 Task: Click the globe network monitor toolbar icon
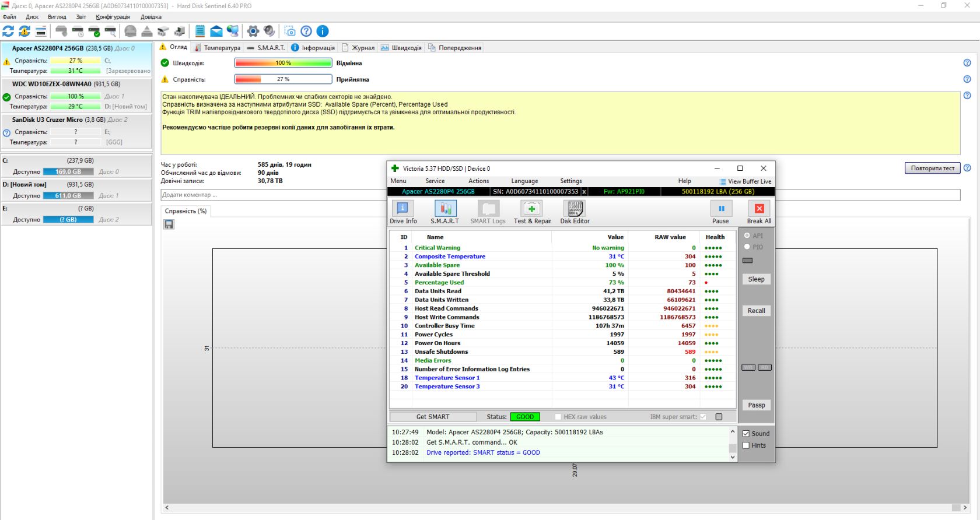tap(233, 31)
